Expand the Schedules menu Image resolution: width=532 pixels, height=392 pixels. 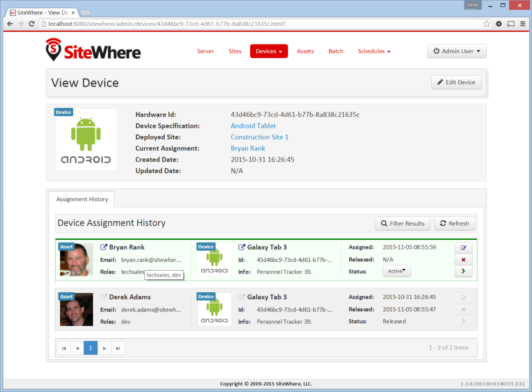(x=374, y=51)
